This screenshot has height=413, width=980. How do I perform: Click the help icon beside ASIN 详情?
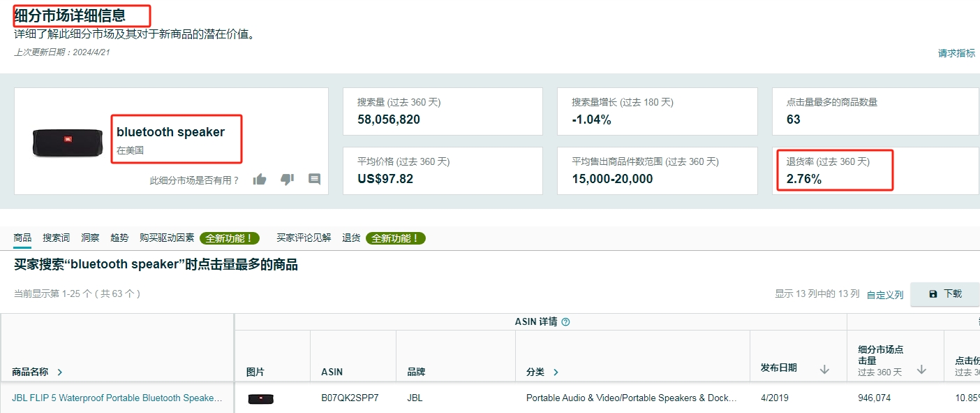pyautogui.click(x=565, y=322)
